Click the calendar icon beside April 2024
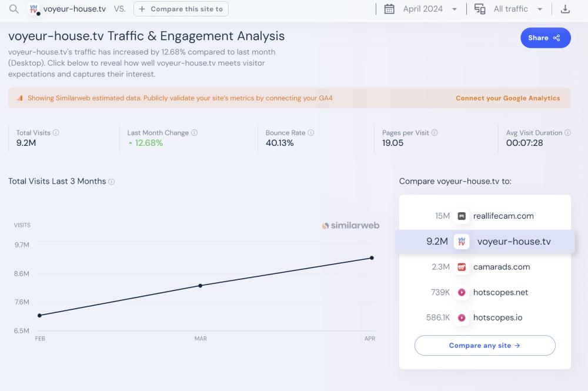This screenshot has height=391, width=588. (x=389, y=9)
